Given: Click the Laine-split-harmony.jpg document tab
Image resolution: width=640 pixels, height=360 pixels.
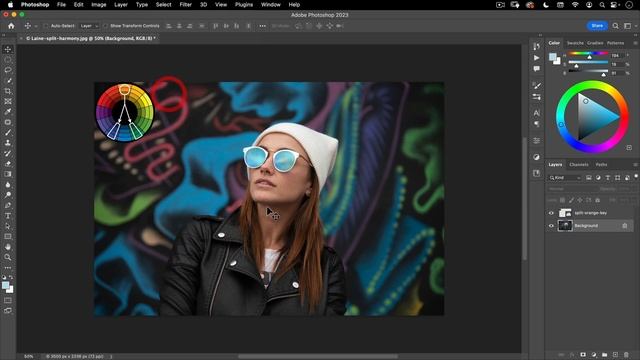Looking at the screenshot, I should click(91, 38).
